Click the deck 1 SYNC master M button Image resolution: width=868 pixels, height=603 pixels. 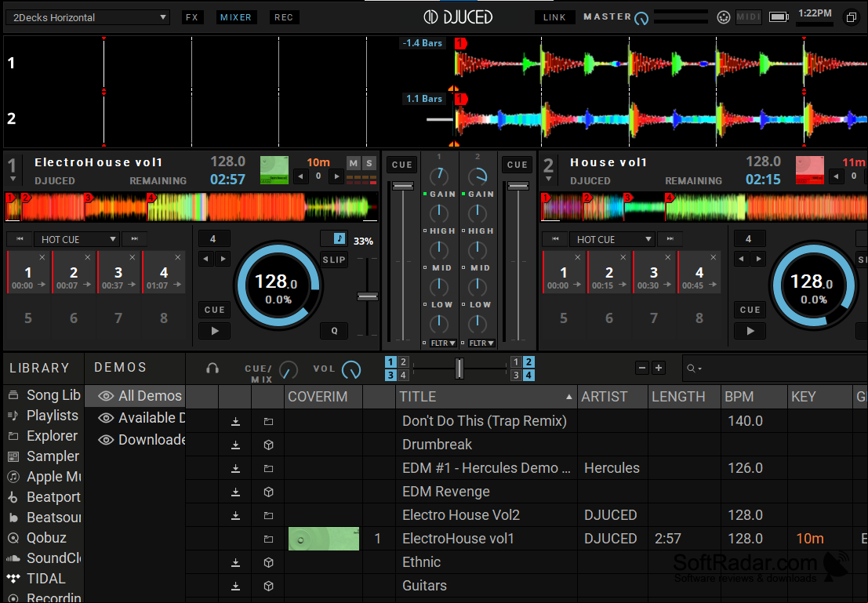click(x=353, y=163)
